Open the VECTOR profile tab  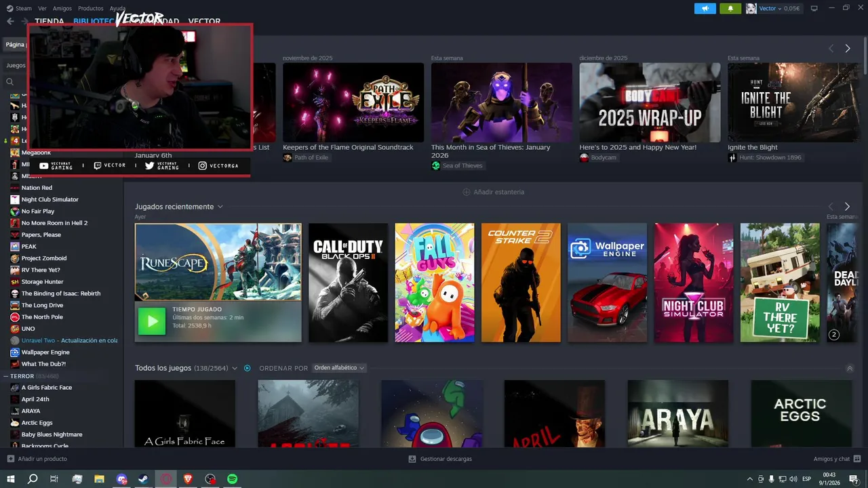[x=204, y=21]
